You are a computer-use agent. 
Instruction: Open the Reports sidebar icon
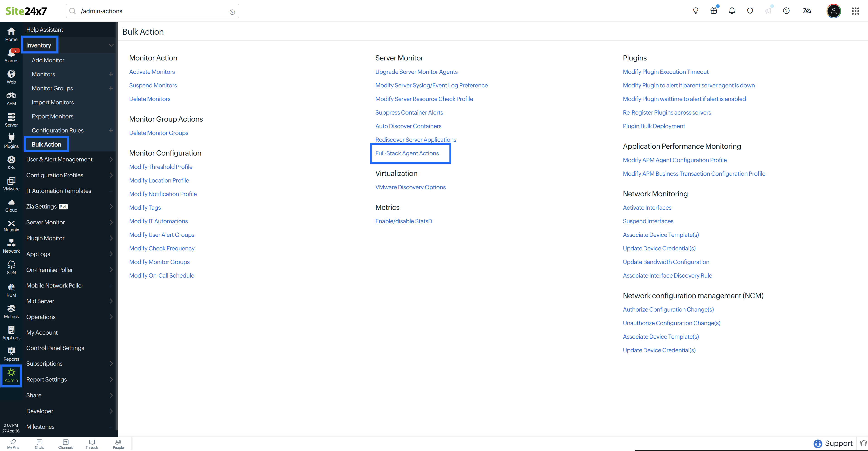(11, 354)
